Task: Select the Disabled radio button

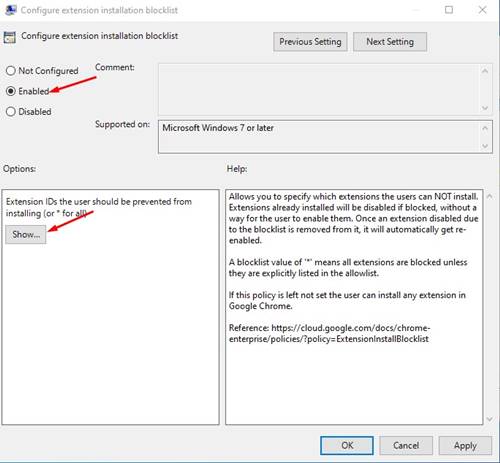Action: pyautogui.click(x=11, y=111)
